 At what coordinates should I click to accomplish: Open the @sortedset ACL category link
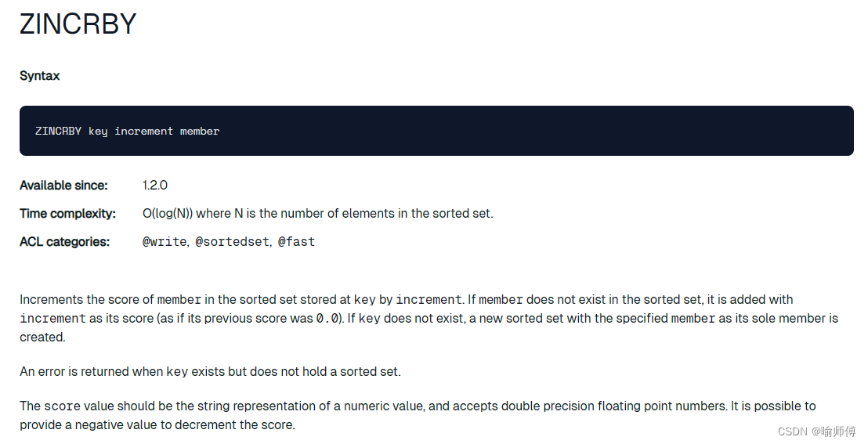pos(233,242)
